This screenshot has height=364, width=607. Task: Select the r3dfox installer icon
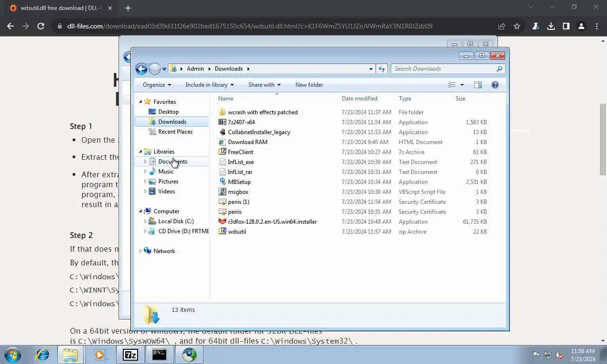point(222,222)
